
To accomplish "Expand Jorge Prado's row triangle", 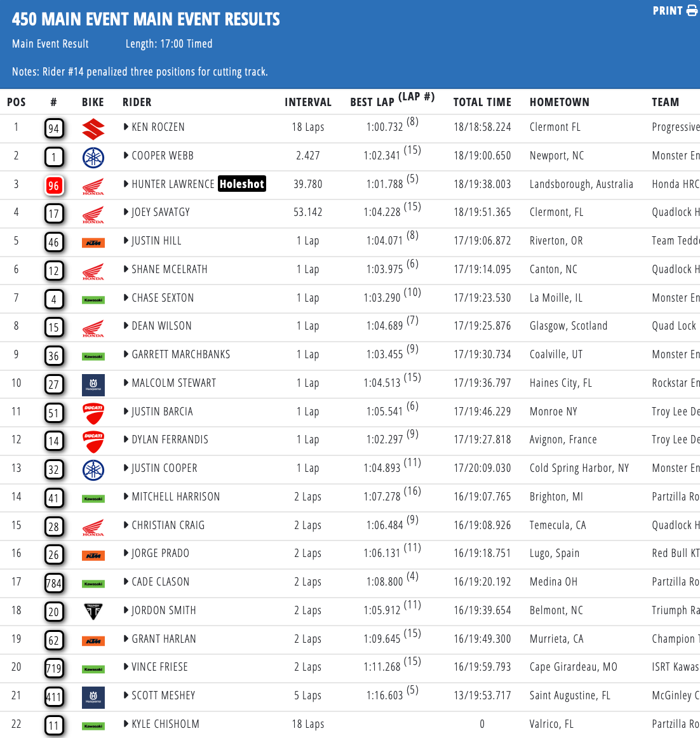I will click(x=126, y=553).
